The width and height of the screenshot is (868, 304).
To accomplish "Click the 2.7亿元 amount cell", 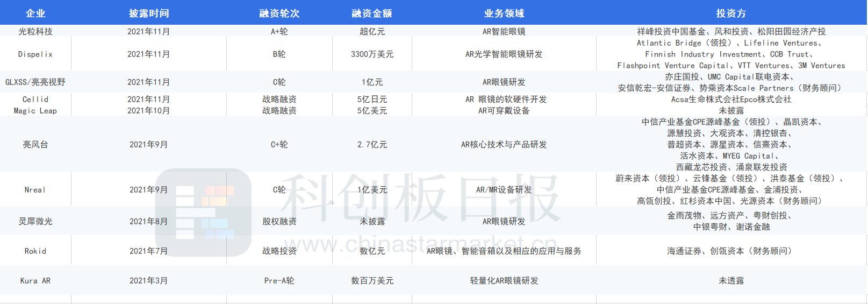I will point(372,145).
